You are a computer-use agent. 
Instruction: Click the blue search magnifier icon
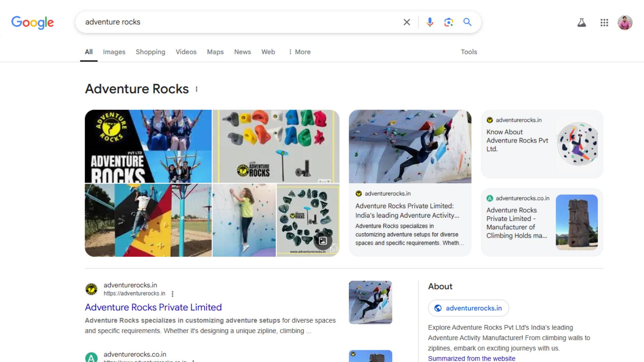coord(467,22)
